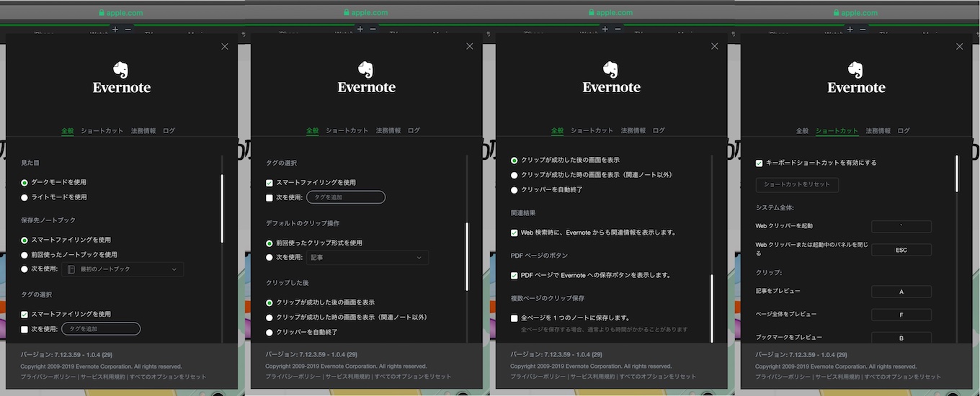The height and width of the screenshot is (396, 980).
Task: Open the 最初のノートブック notebook dropdown
Action: coord(122,269)
